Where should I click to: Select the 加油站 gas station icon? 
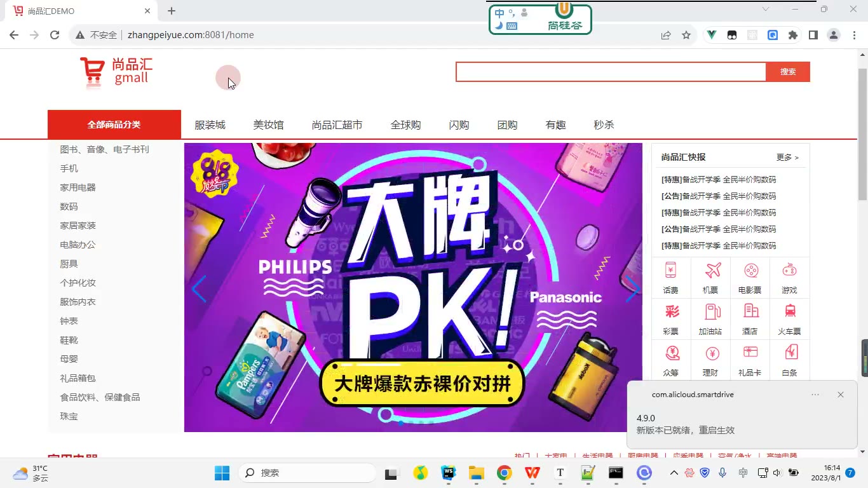pyautogui.click(x=712, y=311)
